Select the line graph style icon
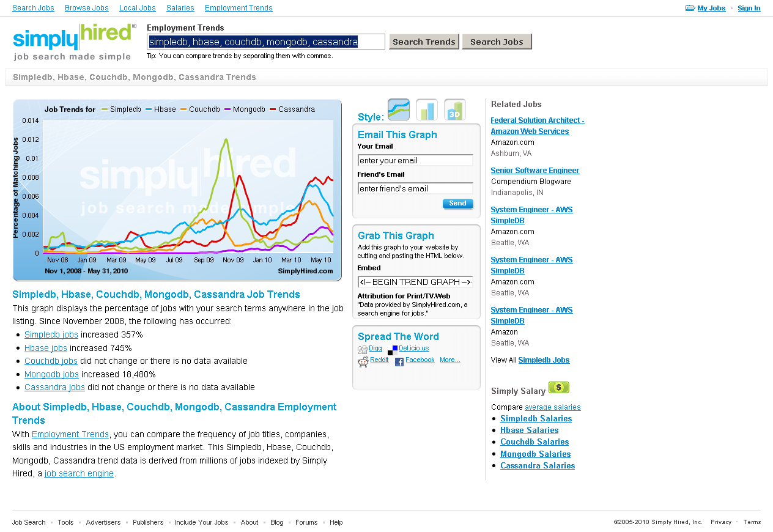 tap(399, 109)
